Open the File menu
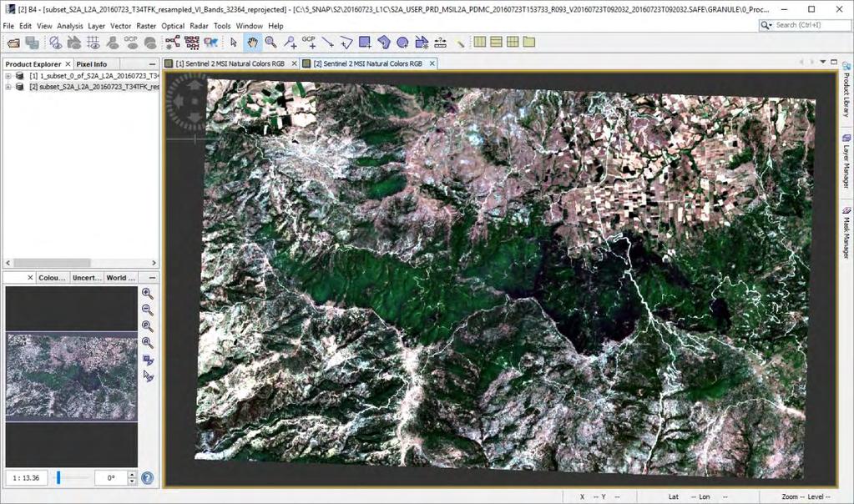Screen dimensions: 854x504 pyautogui.click(x=8, y=26)
